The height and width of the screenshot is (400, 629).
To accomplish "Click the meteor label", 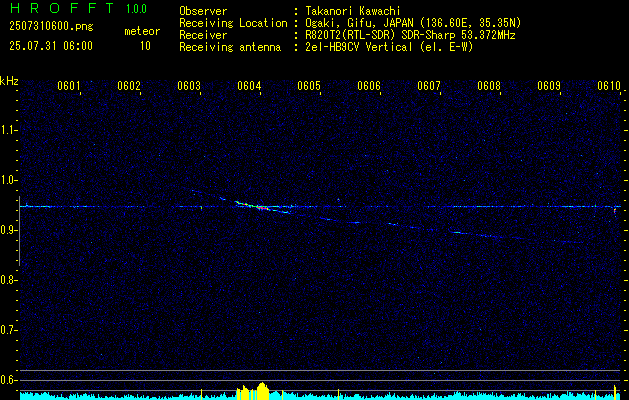I will [142, 31].
